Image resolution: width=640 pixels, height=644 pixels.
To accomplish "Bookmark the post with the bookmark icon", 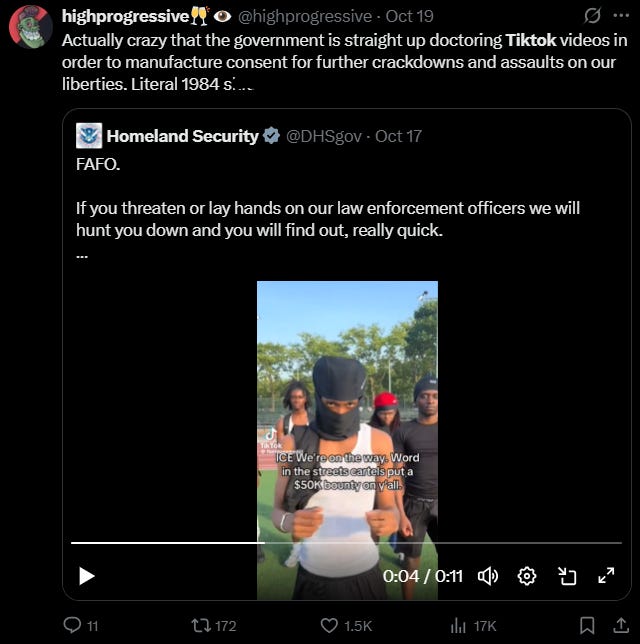I will point(587,626).
